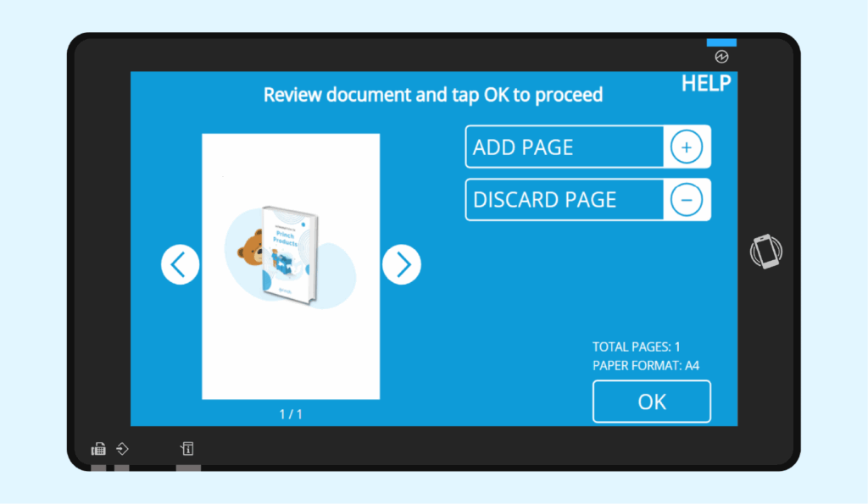The height and width of the screenshot is (504, 868).
Task: Go back using the left arrow icon
Action: [180, 263]
